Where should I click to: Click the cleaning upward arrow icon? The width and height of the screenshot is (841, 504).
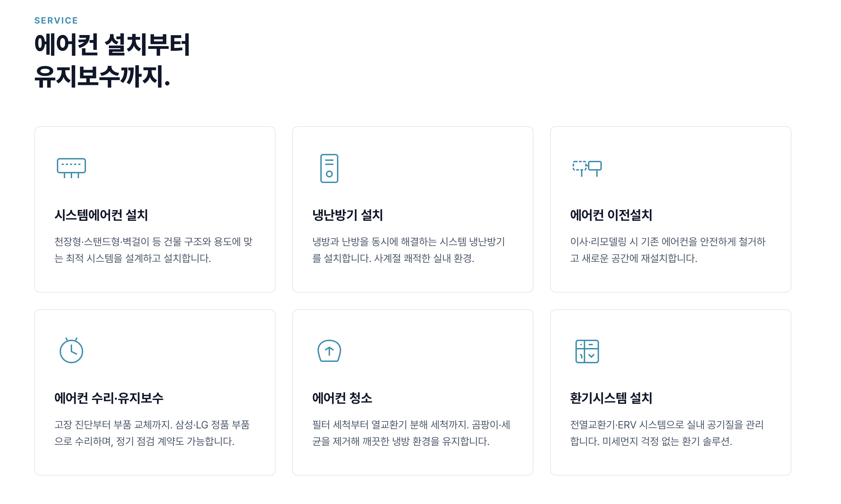[x=329, y=351]
